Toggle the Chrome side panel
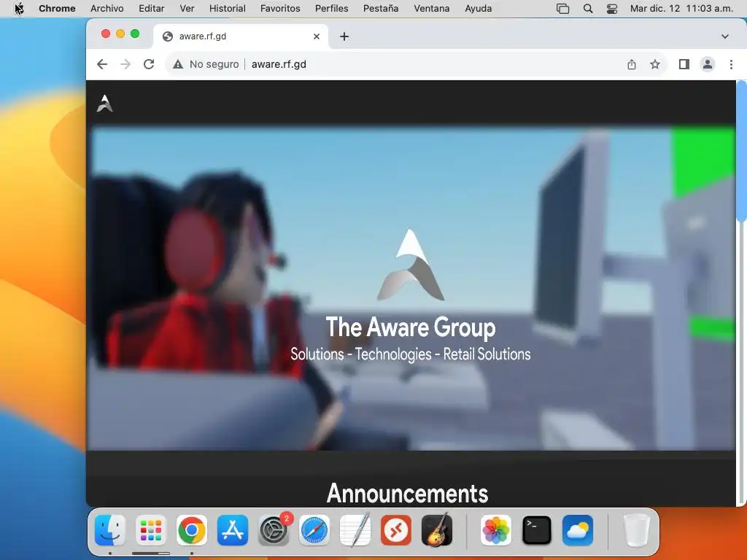 pyautogui.click(x=684, y=64)
